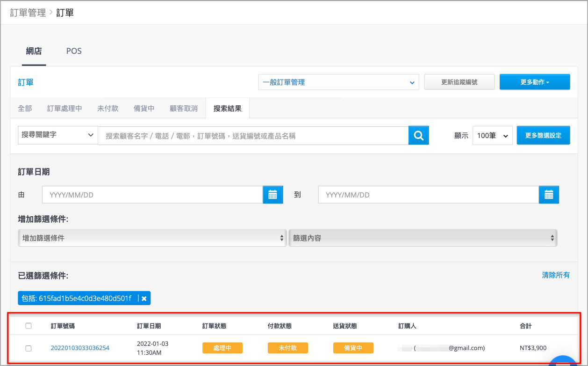
Task: Click the 付款狀態 column header
Action: point(280,326)
